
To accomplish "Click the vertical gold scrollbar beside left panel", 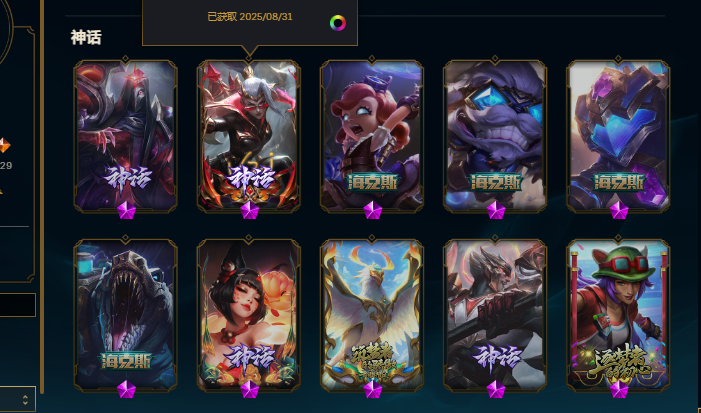I will tap(42, 197).
